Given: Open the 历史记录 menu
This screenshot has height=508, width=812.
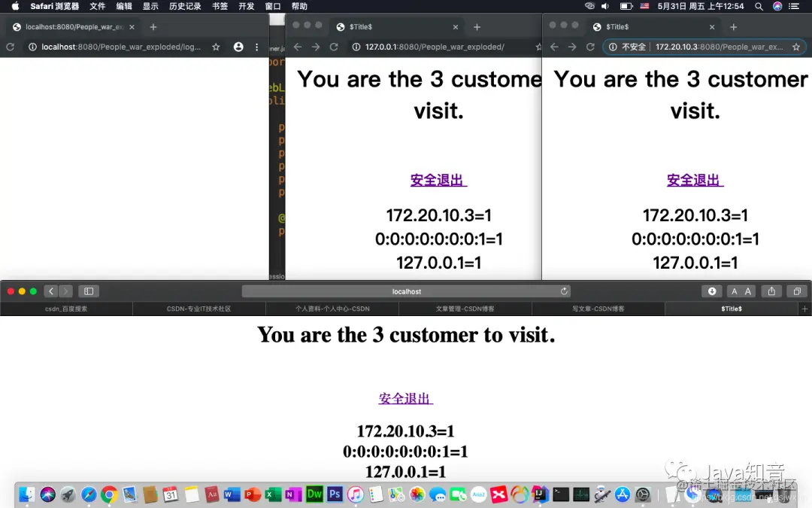Looking at the screenshot, I should (x=185, y=6).
